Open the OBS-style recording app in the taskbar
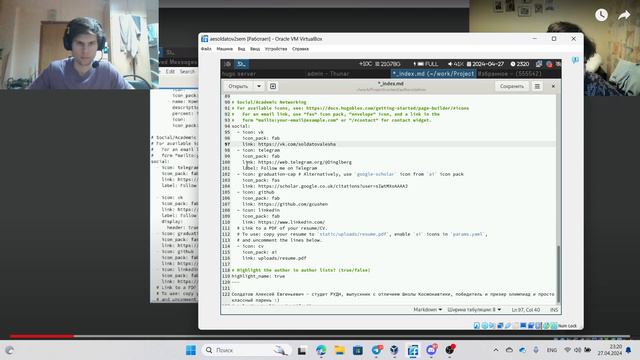The image size is (640, 360). coord(450,350)
